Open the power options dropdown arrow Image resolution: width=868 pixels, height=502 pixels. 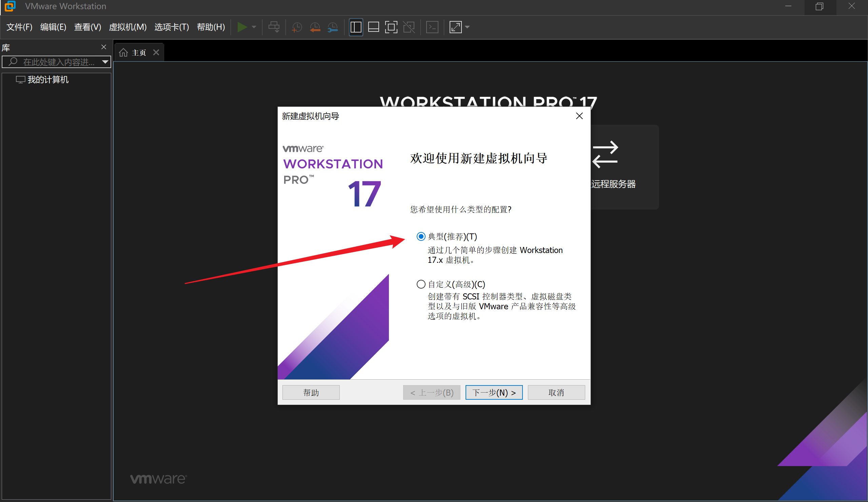click(254, 27)
